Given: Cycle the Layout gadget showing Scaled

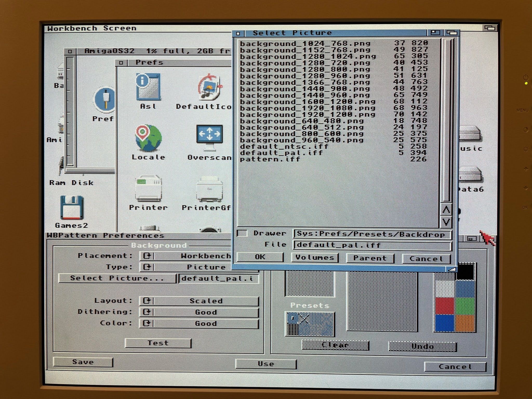Looking at the screenshot, I should 199,301.
